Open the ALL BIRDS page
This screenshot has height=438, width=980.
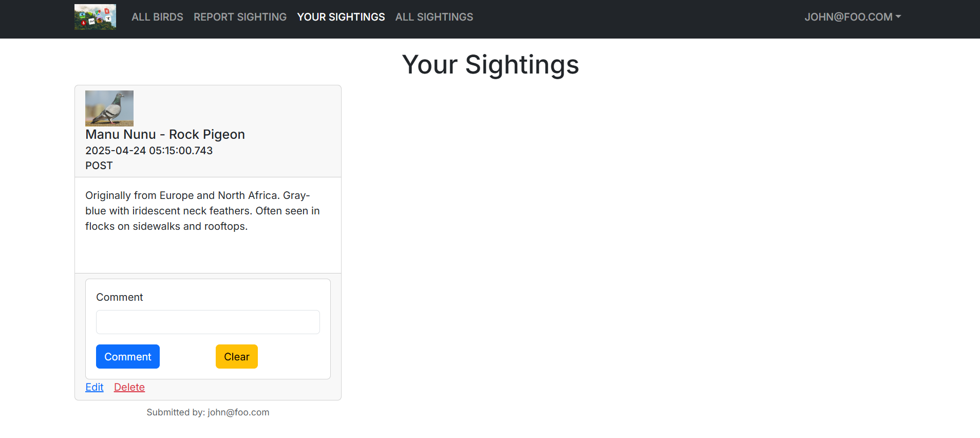click(x=157, y=17)
